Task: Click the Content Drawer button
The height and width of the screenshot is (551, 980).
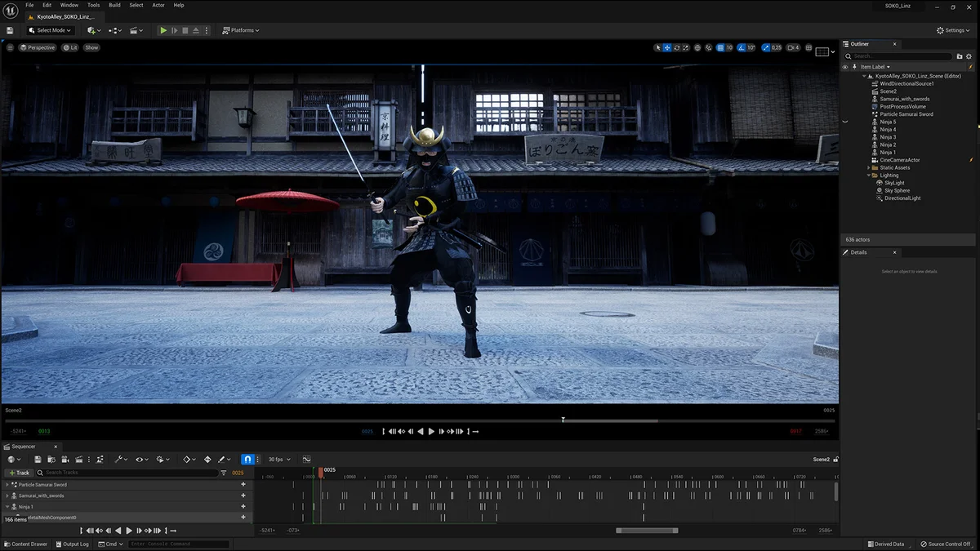Action: coord(25,544)
